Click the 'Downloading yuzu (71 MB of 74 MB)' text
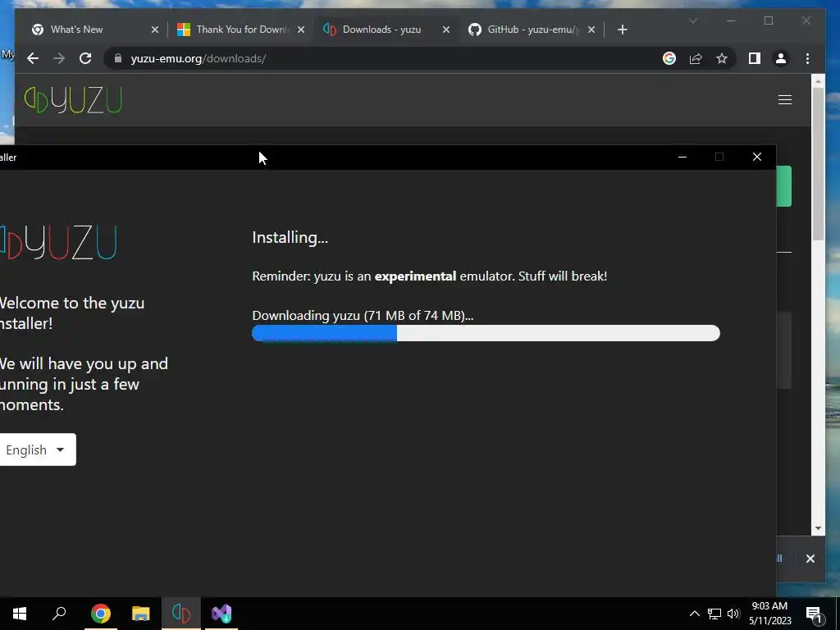Image resolution: width=840 pixels, height=630 pixels. click(x=363, y=316)
